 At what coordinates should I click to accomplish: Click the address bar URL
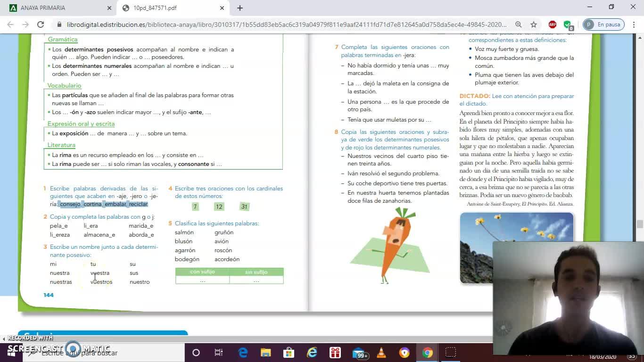coord(287,25)
